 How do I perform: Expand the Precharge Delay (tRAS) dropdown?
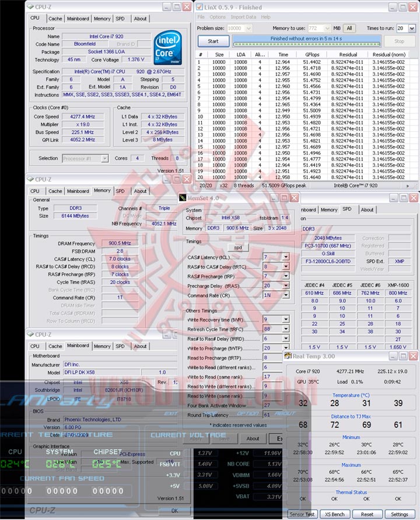tap(286, 285)
